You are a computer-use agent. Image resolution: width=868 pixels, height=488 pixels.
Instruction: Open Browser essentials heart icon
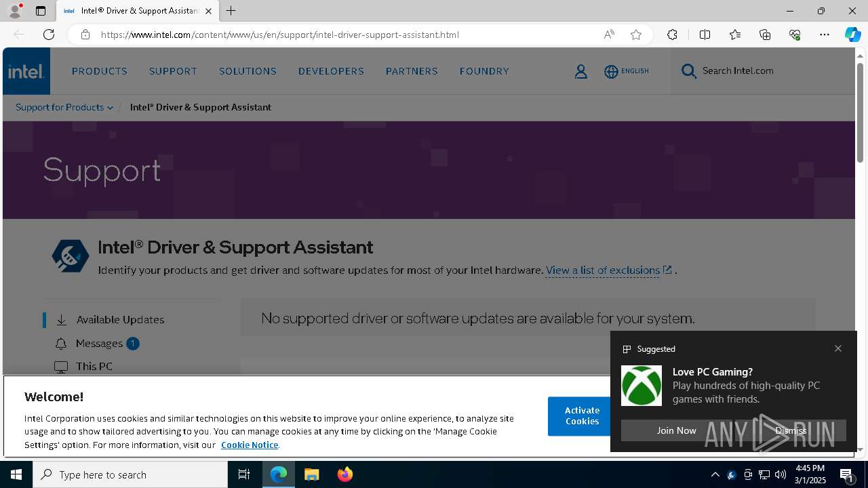point(795,35)
